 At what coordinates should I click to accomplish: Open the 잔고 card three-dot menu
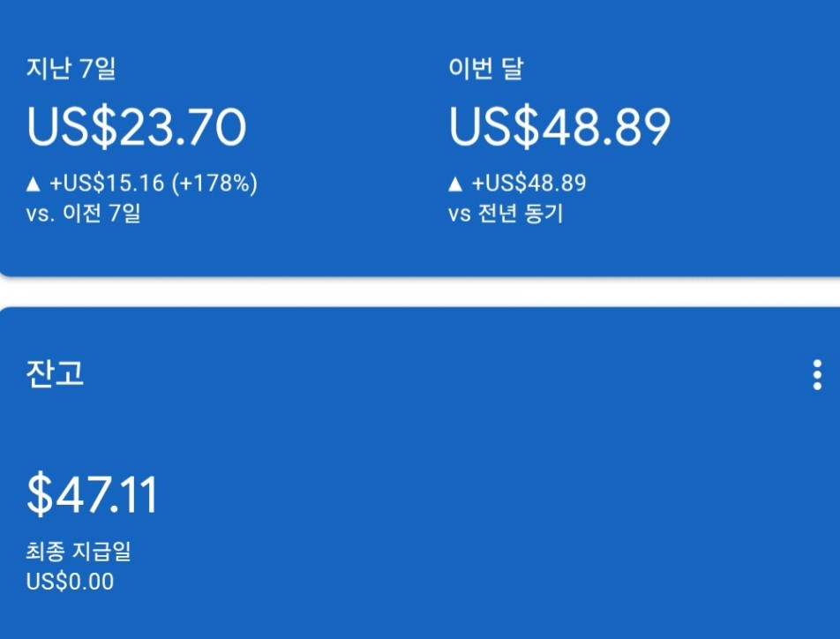pos(817,375)
